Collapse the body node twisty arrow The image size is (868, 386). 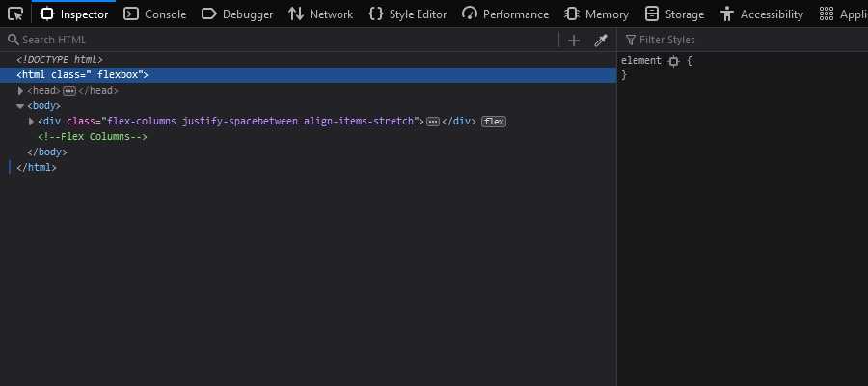tap(20, 106)
